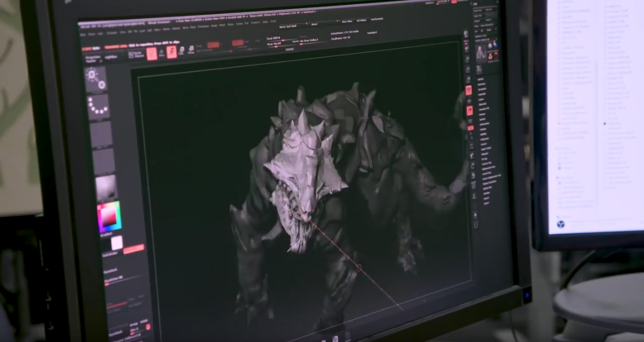
Task: Expand the Geometry section in Tool palette
Action: pyautogui.click(x=481, y=84)
